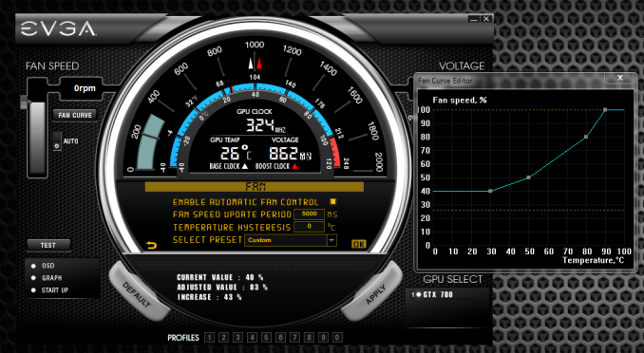Click the node at 30°C on fan curve

click(x=490, y=191)
